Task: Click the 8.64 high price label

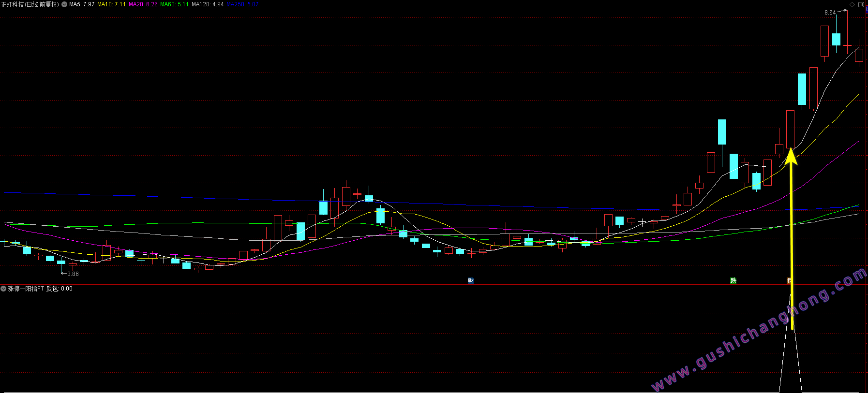Action: [x=830, y=13]
